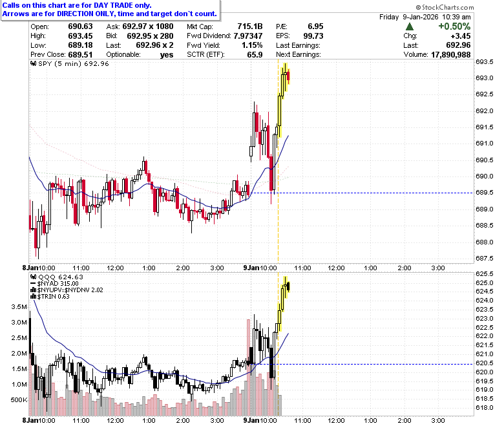This screenshot has width=504, height=426.
Task: Click the $NYAD line legend icon
Action: (33, 284)
